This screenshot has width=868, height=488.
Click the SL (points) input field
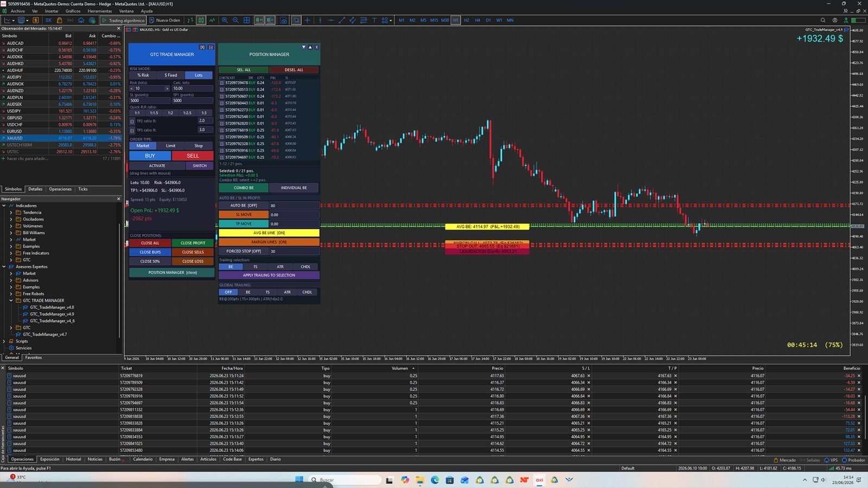tap(150, 100)
